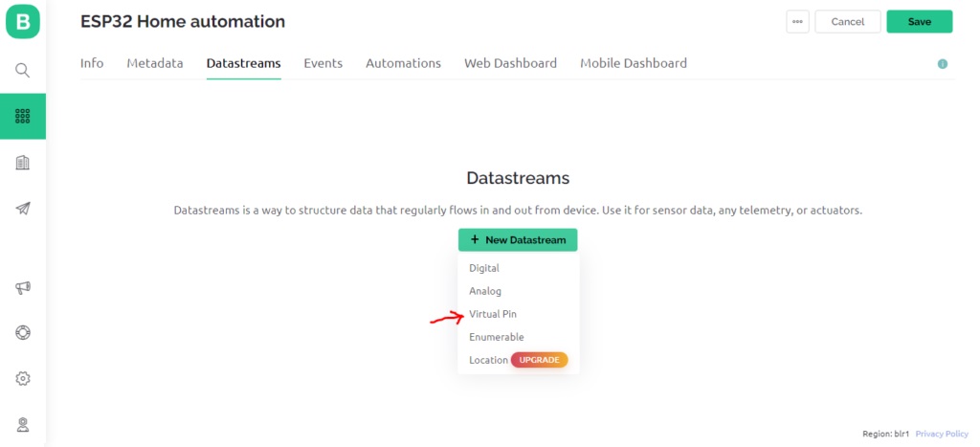The image size is (980, 447).
Task: Switch to the Metadata tab
Action: pyautogui.click(x=155, y=63)
